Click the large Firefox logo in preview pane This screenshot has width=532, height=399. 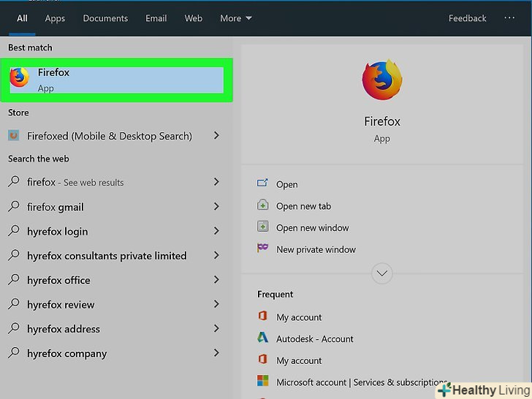pyautogui.click(x=382, y=80)
